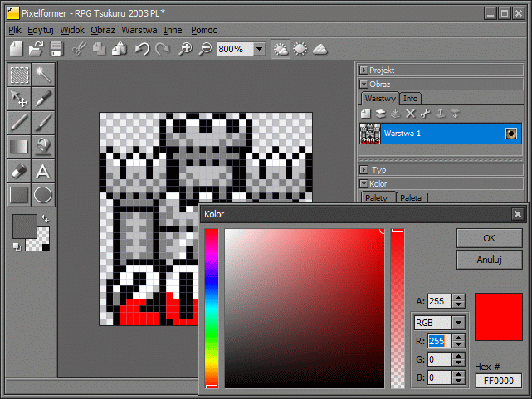Switch to the Paleta tab
Image resolution: width=532 pixels, height=399 pixels.
tap(411, 197)
